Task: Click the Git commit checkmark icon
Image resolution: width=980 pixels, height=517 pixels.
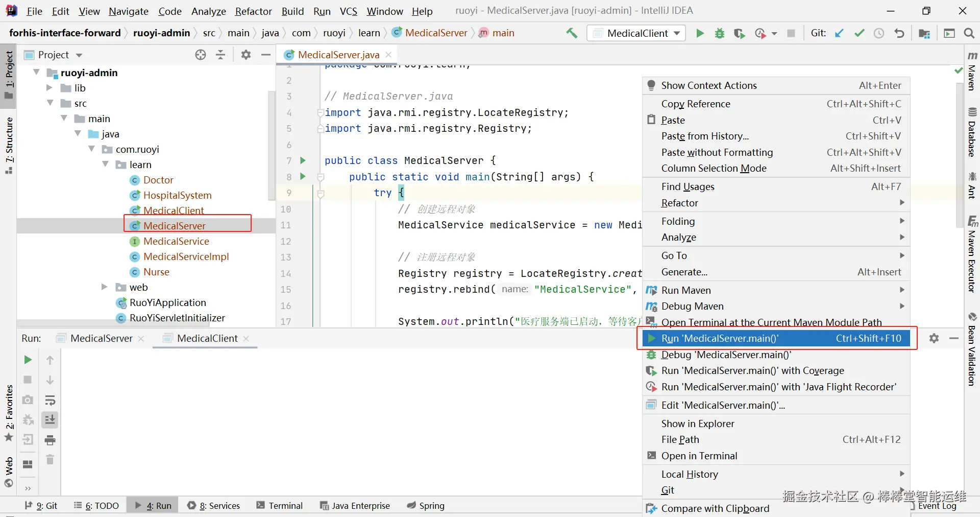Action: (x=860, y=33)
